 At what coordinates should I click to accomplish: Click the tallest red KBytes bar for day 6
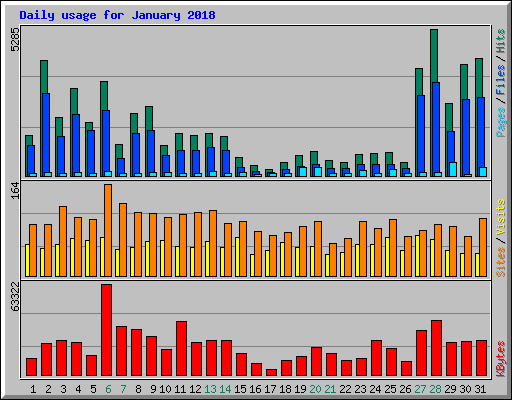[x=107, y=330]
